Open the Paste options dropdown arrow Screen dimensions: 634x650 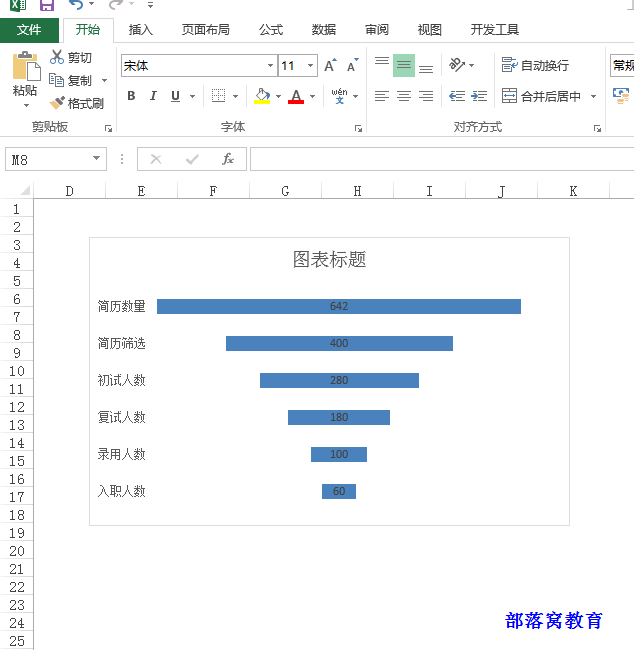pyautogui.click(x=26, y=106)
